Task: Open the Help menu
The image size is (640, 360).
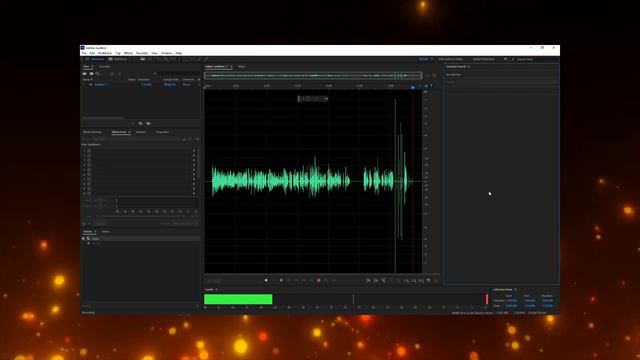Action: [179, 53]
